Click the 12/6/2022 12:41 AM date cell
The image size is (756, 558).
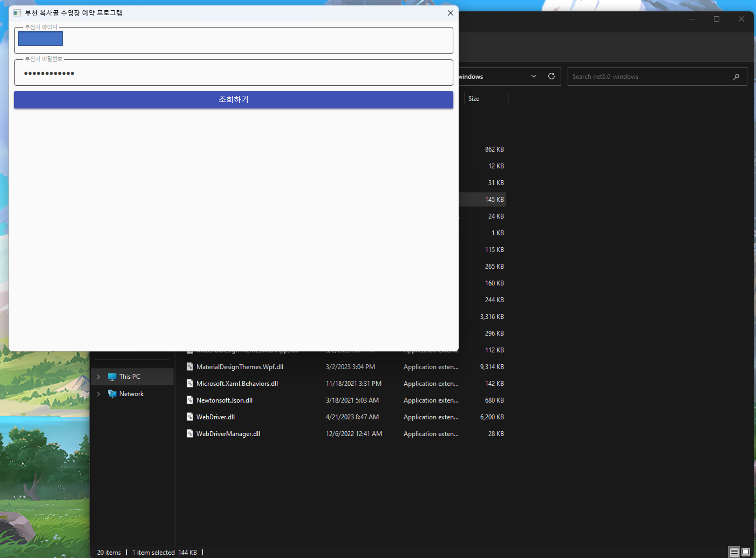(354, 434)
